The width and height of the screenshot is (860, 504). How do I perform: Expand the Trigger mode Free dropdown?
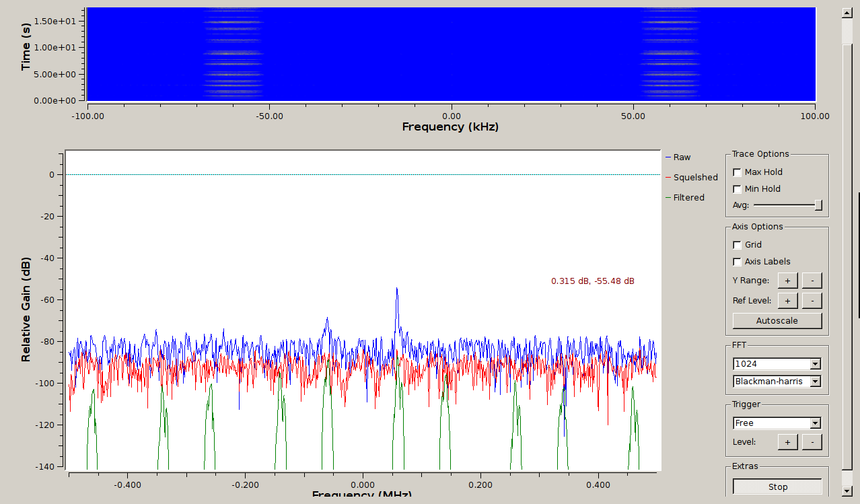(x=777, y=423)
